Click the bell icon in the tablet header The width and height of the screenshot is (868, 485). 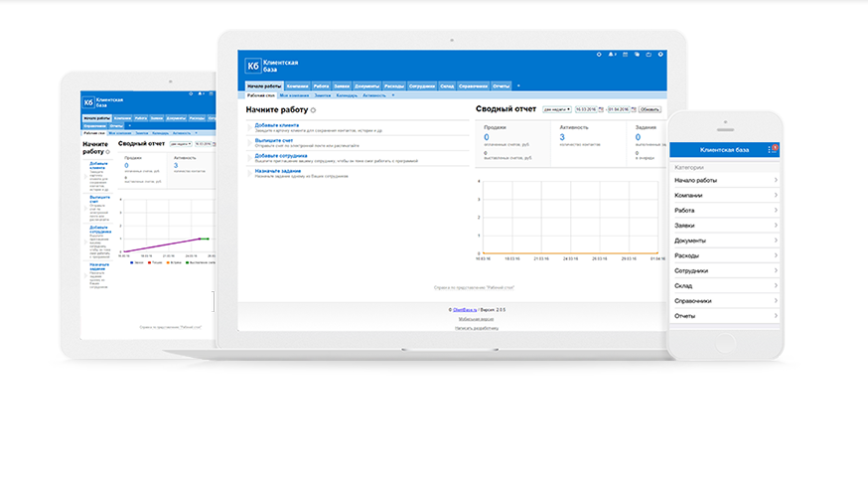[x=201, y=93]
